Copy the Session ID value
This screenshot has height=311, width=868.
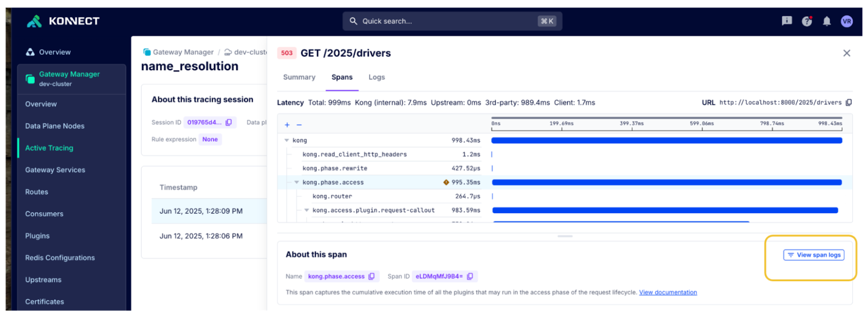pyautogui.click(x=229, y=122)
